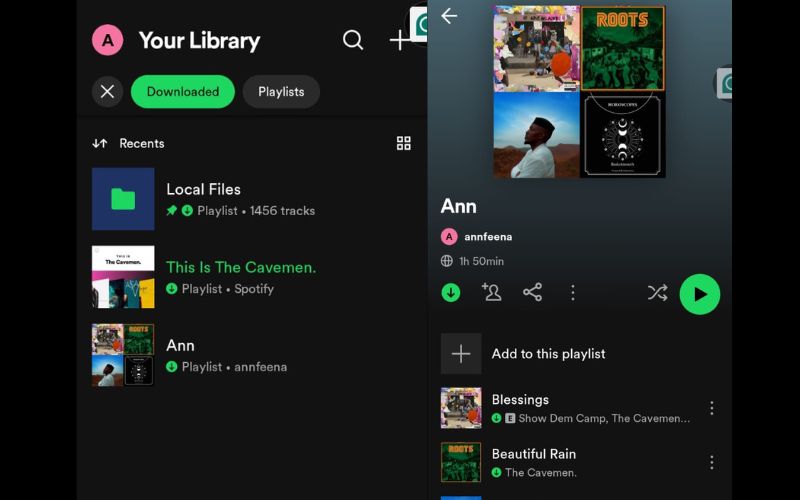Viewport: 800px width, 500px height.
Task: Toggle the green download button for Ann playlist
Action: pos(451,293)
